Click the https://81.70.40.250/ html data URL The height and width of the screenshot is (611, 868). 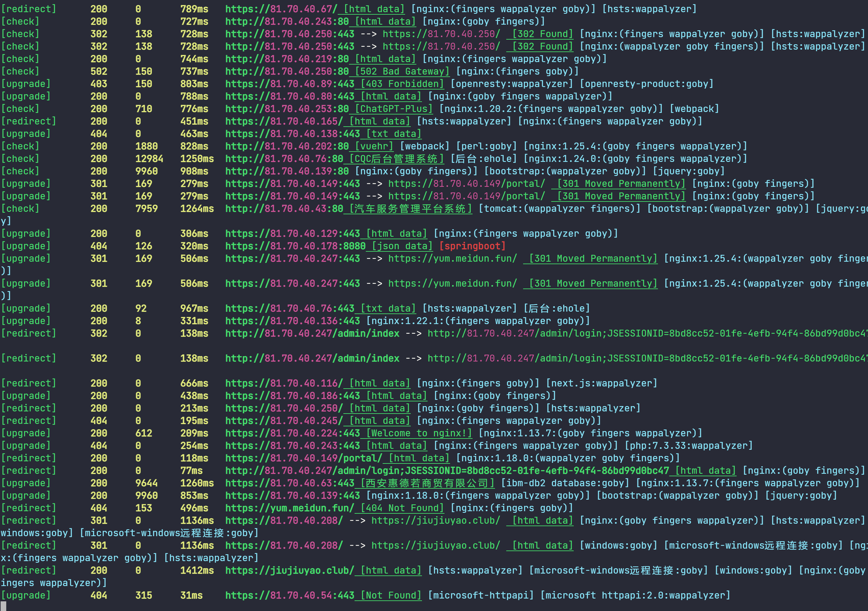tap(284, 408)
